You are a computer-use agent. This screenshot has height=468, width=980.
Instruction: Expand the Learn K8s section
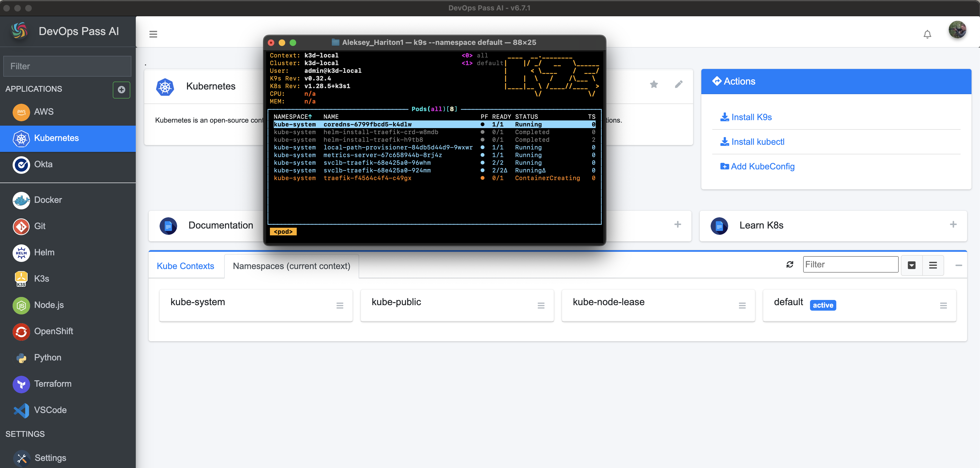953,224
